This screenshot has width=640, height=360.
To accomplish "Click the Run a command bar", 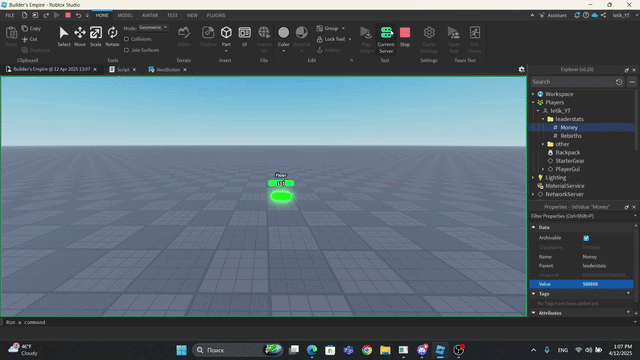I will (318, 322).
